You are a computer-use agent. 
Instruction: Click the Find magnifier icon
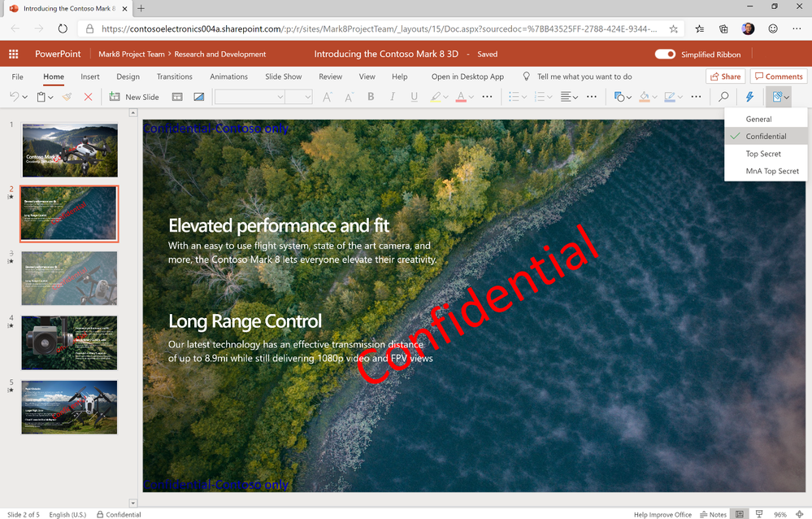click(x=723, y=97)
